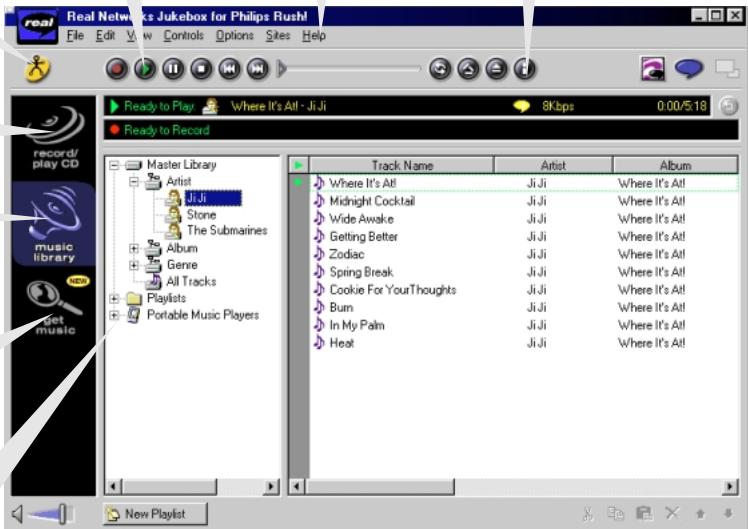Viewport: 748px width, 529px height.
Task: Open the Edit menu
Action: [x=105, y=36]
